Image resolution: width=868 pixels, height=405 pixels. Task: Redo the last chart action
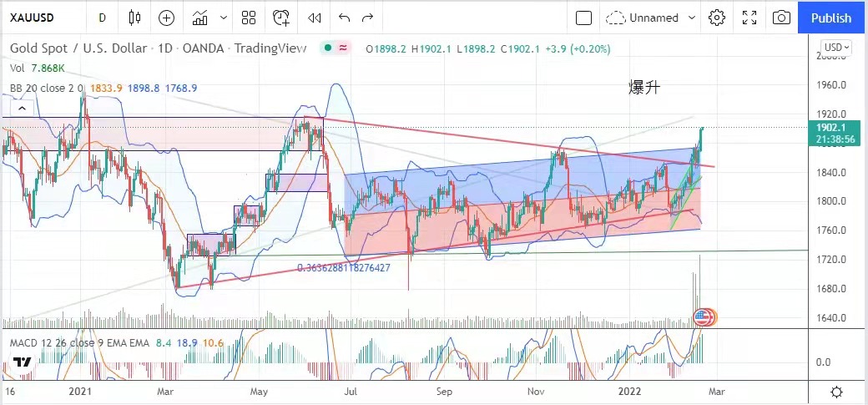coord(368,18)
